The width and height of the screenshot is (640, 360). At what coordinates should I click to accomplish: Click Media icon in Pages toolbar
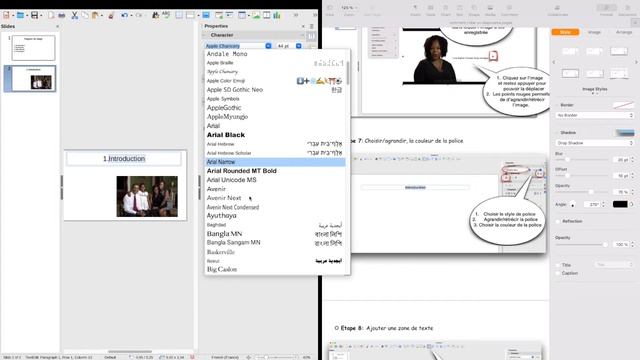click(490, 10)
